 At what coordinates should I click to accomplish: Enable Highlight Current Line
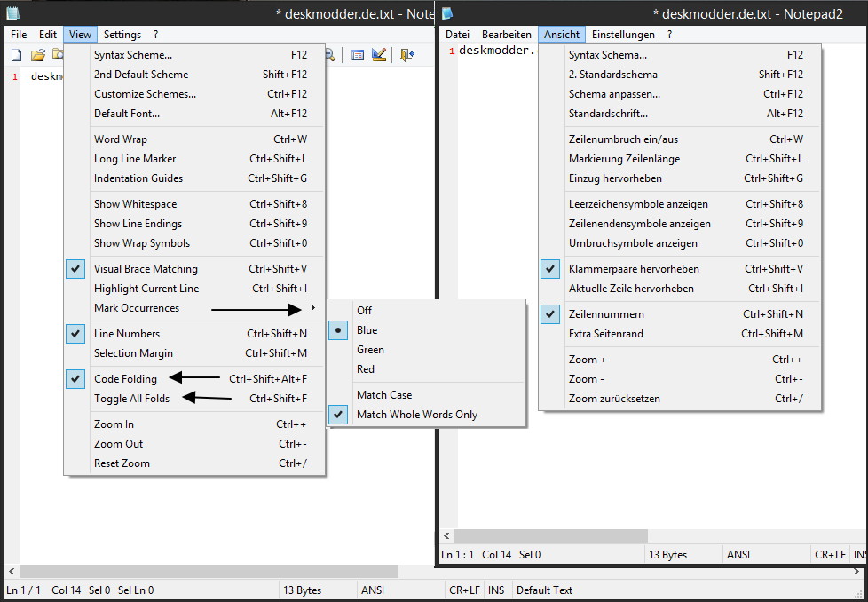pos(194,289)
